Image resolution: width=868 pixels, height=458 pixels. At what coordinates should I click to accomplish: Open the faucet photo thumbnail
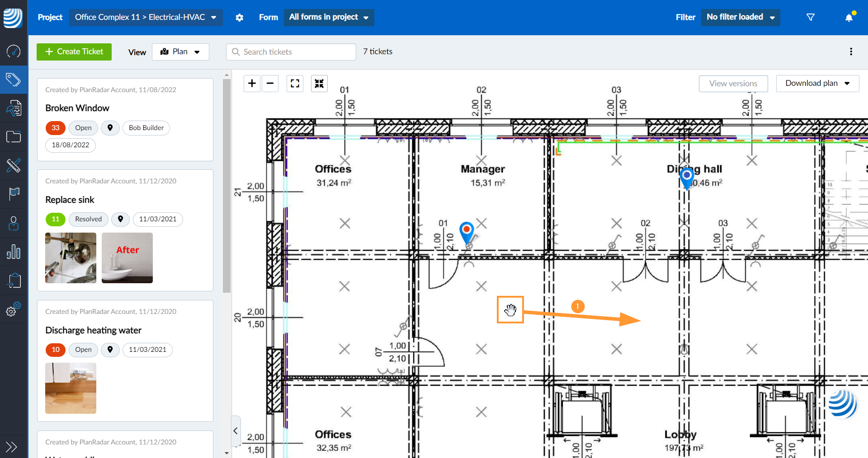tap(71, 258)
